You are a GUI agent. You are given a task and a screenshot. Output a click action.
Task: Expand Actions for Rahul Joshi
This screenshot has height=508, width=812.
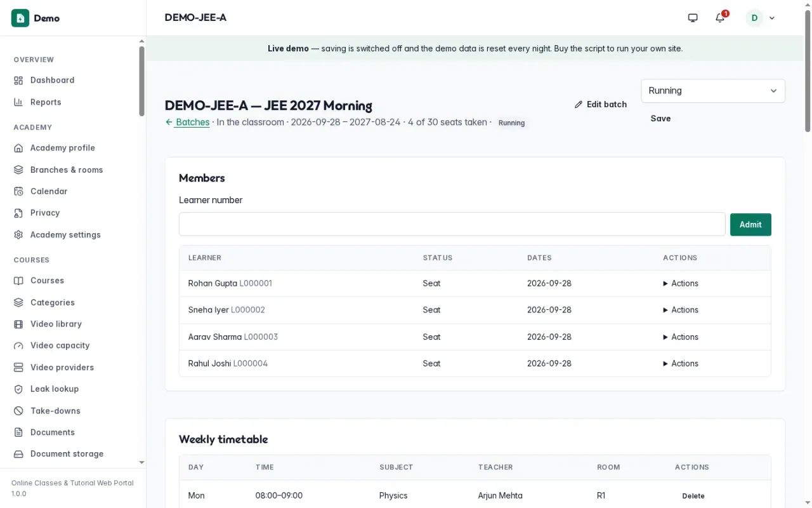pyautogui.click(x=681, y=364)
